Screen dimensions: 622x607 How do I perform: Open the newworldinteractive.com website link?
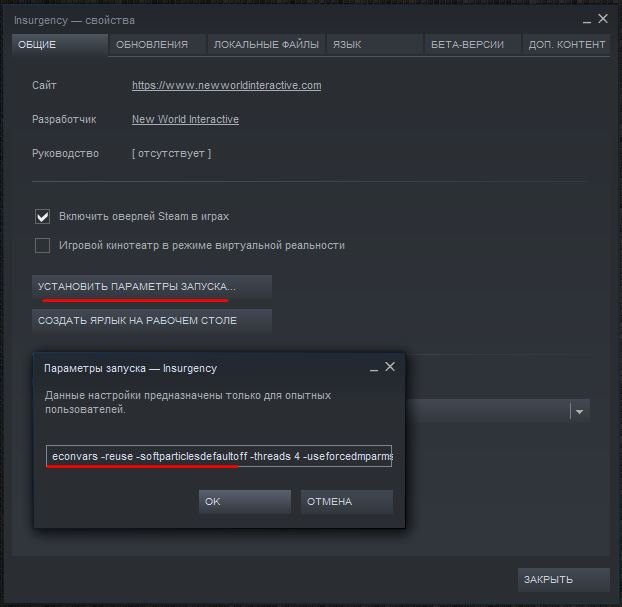[x=227, y=85]
